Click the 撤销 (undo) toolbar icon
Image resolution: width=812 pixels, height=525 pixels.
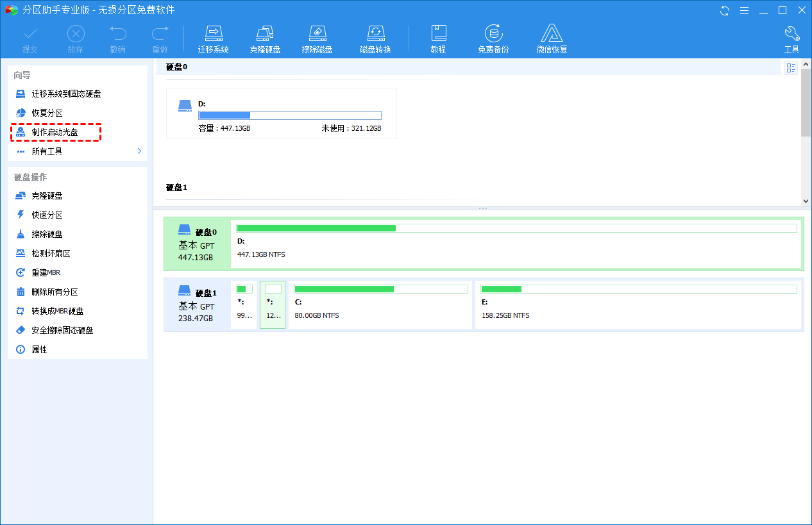click(x=117, y=40)
